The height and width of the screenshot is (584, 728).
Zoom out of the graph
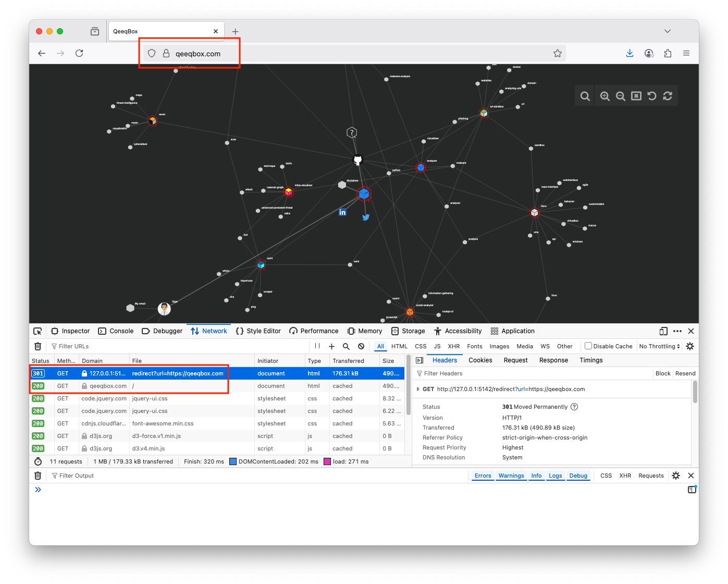pyautogui.click(x=620, y=96)
